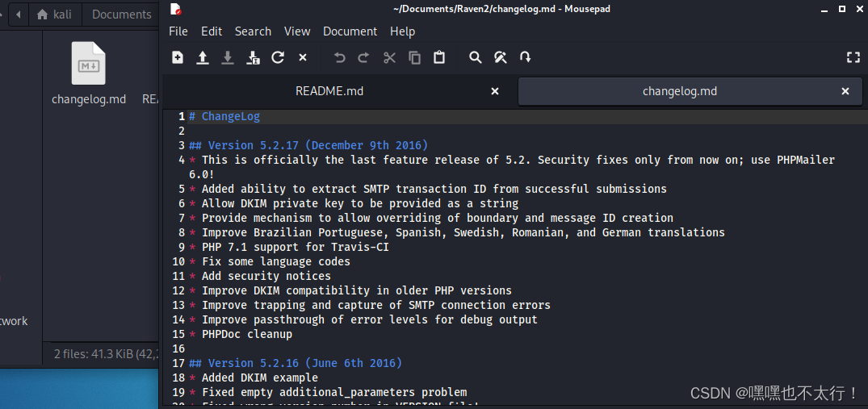Open Find with the magnifier icon
This screenshot has height=409, width=868.
[x=475, y=57]
